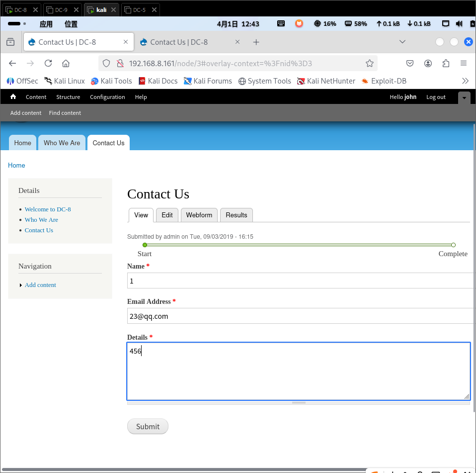Click the Drupal admin home icon
The image size is (476, 473).
13,97
